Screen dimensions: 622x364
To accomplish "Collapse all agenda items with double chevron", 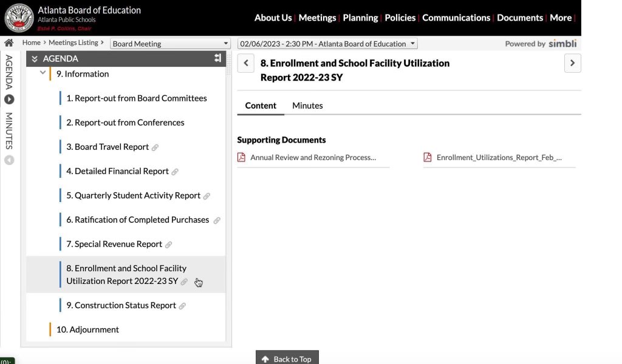I will point(35,59).
